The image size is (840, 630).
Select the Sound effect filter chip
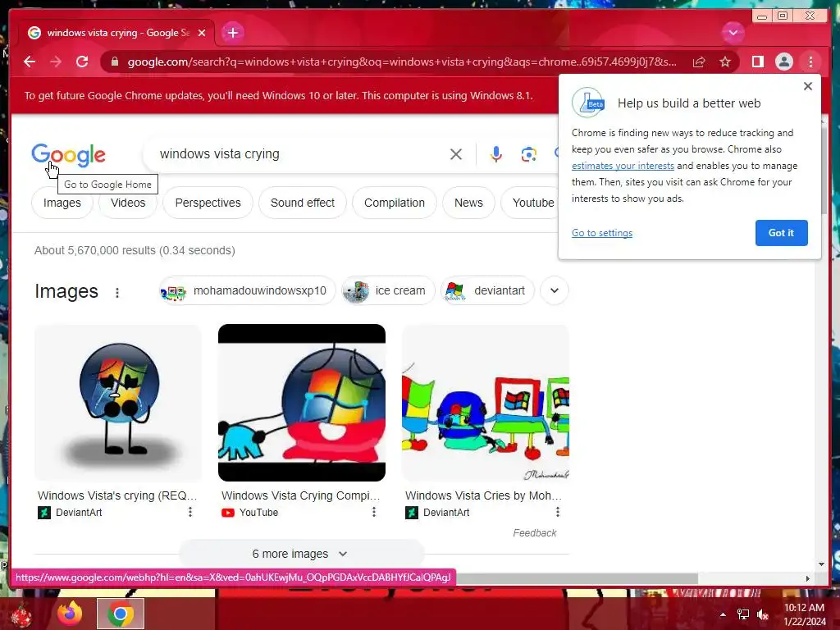303,203
